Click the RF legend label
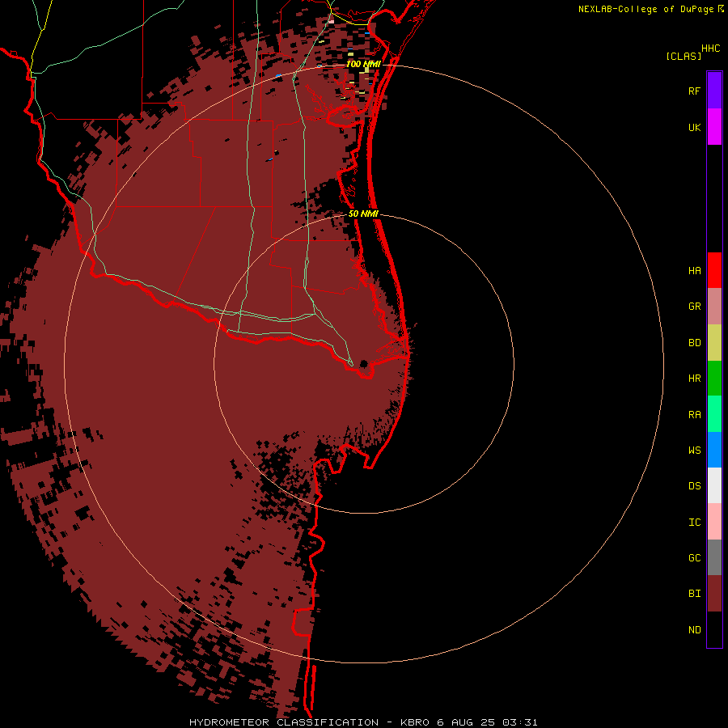The height and width of the screenshot is (728, 728). pos(695,91)
